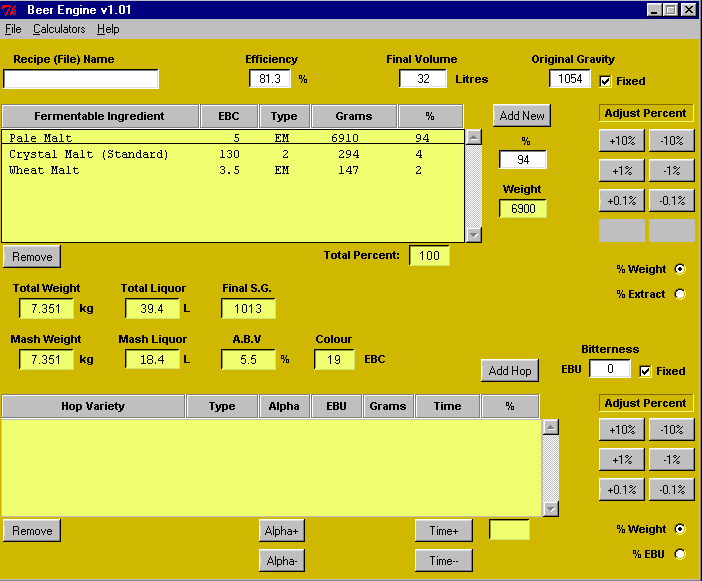This screenshot has width=702, height=581.
Task: Select % Weight radio for hops
Action: [680, 529]
